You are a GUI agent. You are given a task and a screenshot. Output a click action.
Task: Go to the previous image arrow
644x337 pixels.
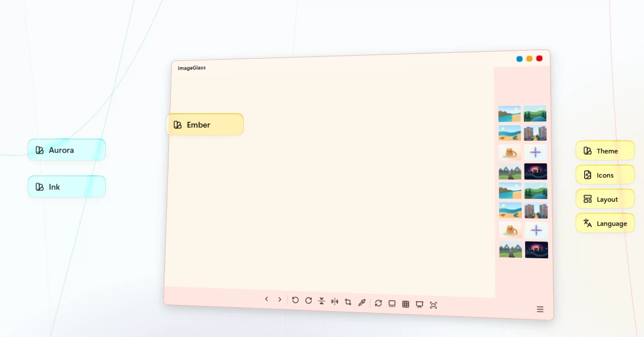pyautogui.click(x=267, y=299)
